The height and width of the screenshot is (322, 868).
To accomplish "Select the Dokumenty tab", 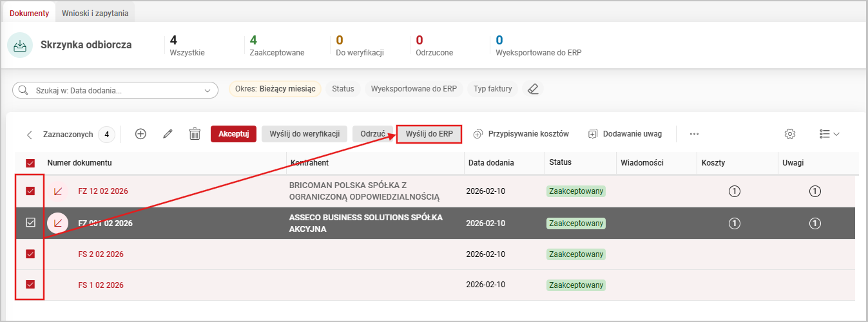I will (x=29, y=13).
